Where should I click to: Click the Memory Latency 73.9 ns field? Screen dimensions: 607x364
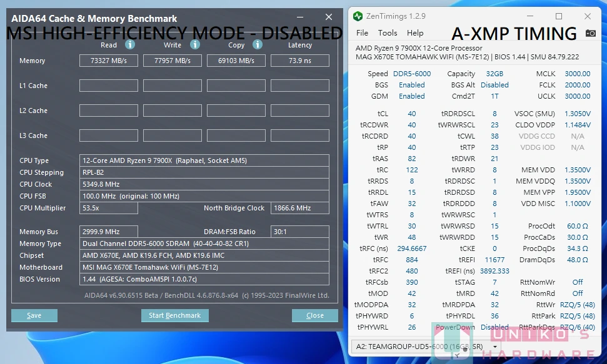300,61
